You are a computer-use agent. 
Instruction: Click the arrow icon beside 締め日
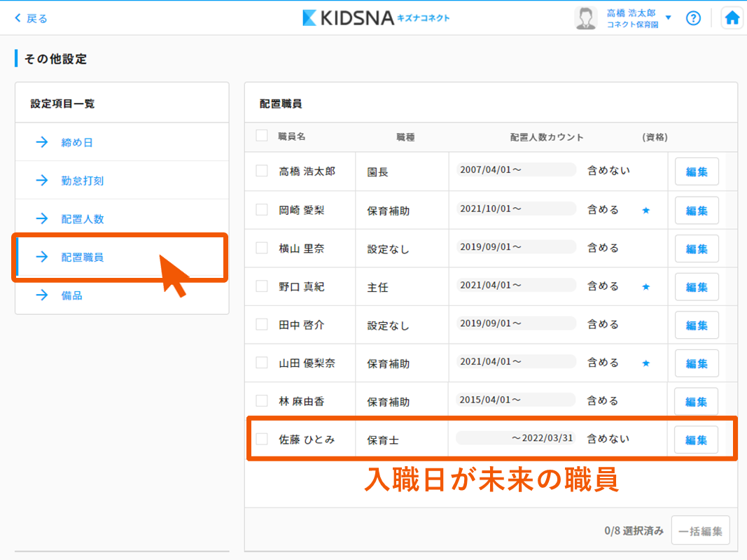[42, 143]
